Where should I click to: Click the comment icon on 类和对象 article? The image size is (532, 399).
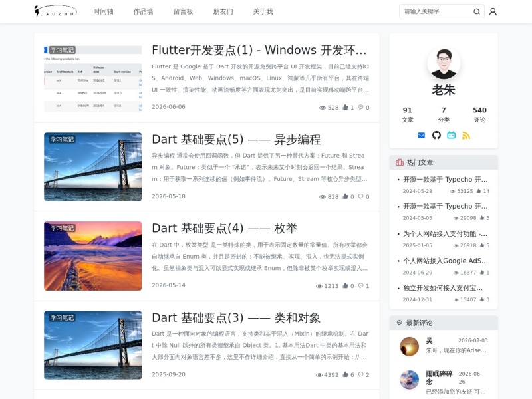tap(360, 374)
